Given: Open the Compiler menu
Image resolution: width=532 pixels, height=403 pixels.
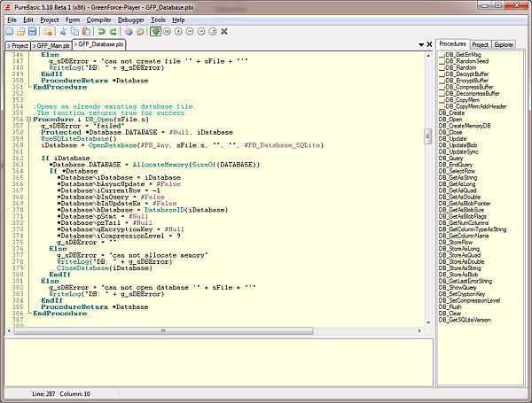Looking at the screenshot, I should [100, 19].
